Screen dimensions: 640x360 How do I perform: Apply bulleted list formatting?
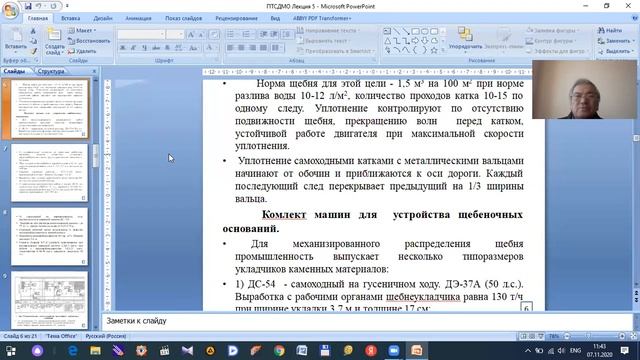pyautogui.click(x=231, y=34)
